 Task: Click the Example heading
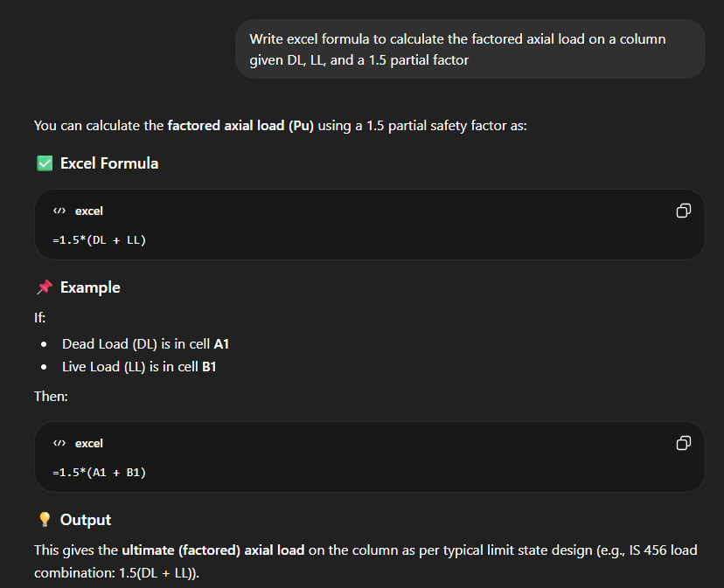click(x=90, y=287)
